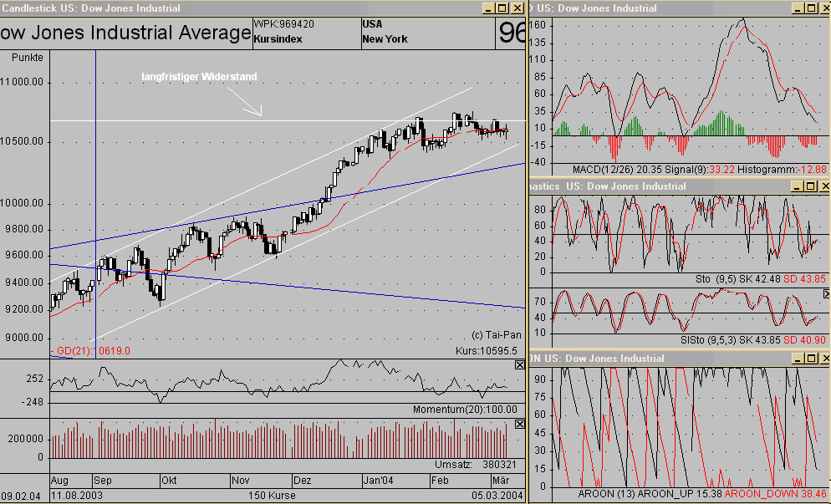
Task: Close the Momentum(20) indicator pane
Action: coord(519,364)
